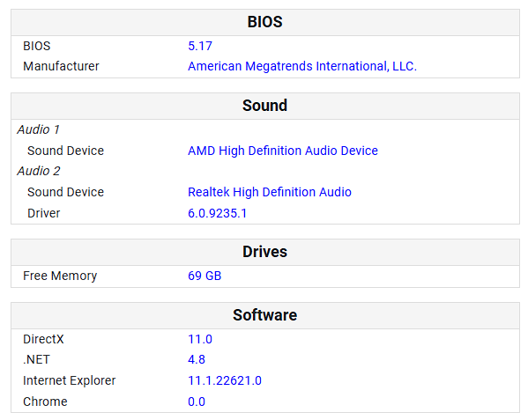This screenshot has height=420, width=528.
Task: Select Internet Explorer version 11.1.22621.0
Action: click(225, 380)
